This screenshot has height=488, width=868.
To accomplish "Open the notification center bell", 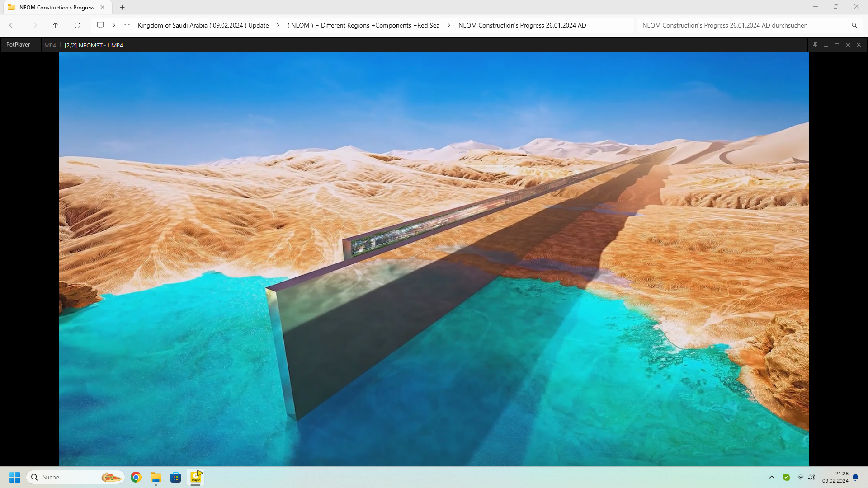I will pos(855,477).
